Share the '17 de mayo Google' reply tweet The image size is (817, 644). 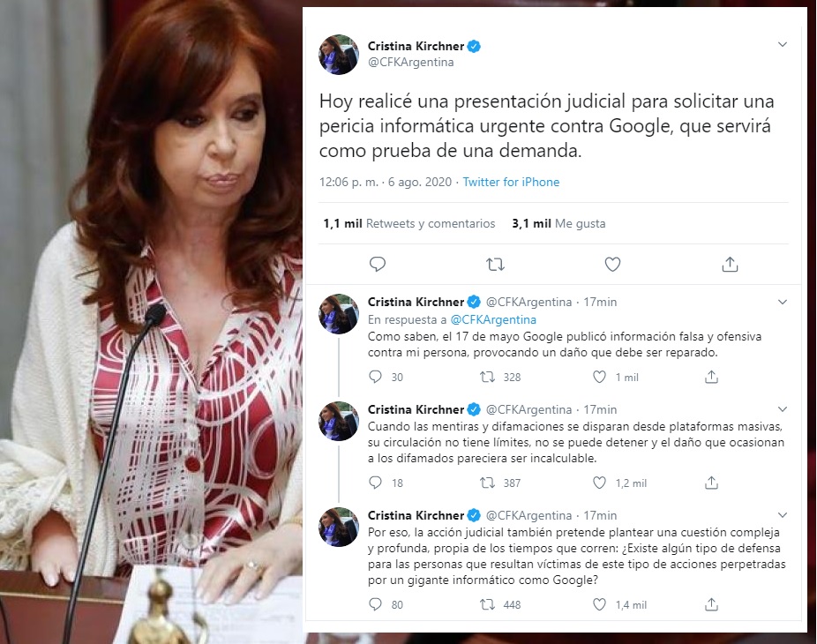tap(711, 377)
